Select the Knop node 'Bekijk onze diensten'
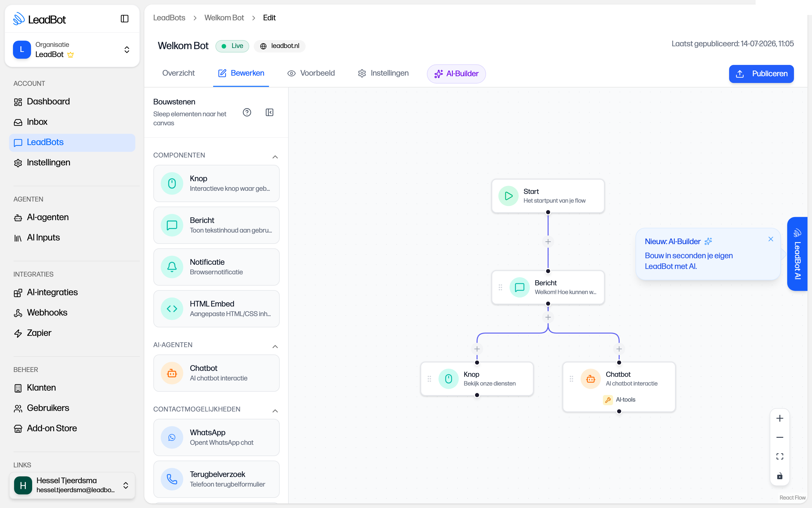812x508 pixels. coord(477,379)
